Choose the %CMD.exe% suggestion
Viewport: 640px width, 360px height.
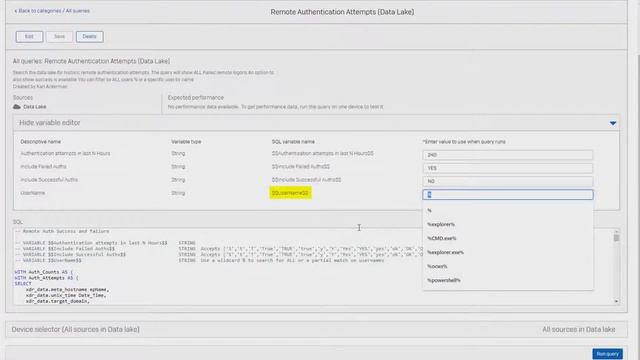click(508, 238)
